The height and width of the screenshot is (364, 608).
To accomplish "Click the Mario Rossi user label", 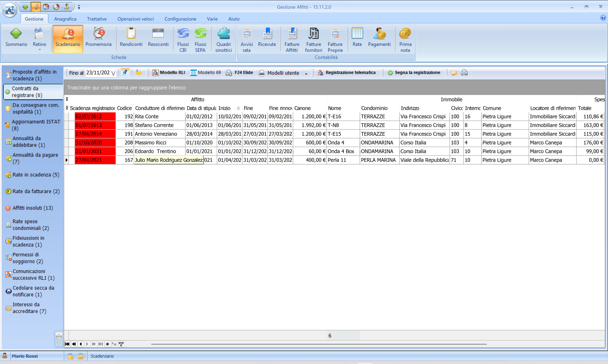I will (25, 356).
